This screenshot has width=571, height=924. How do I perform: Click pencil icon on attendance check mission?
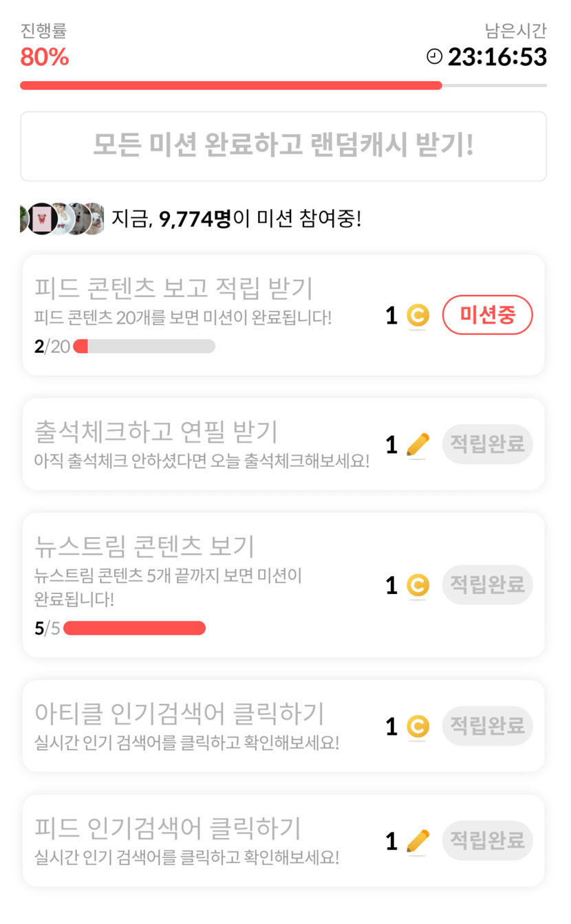click(418, 445)
